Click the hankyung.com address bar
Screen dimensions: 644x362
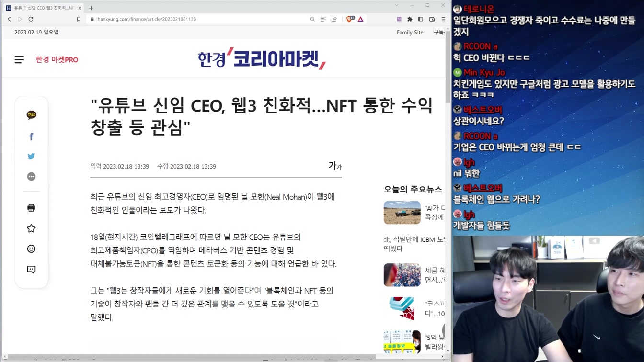tap(196, 19)
